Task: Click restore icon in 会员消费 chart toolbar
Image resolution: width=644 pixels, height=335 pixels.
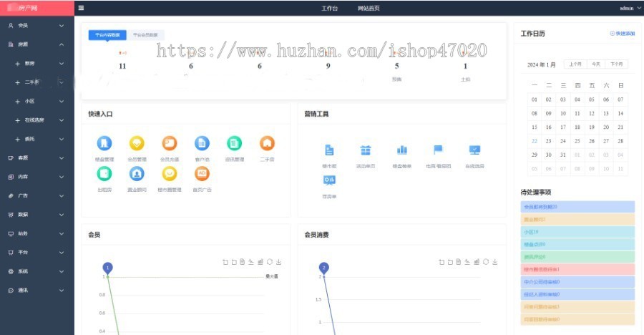Action: [x=486, y=262]
